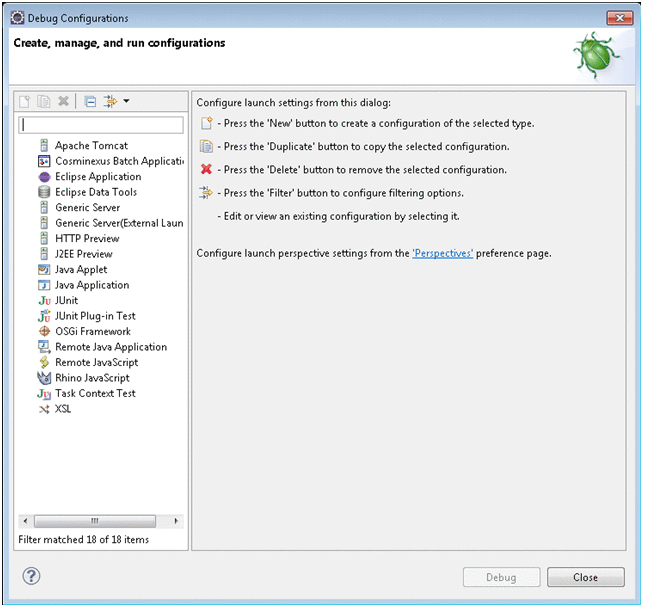This screenshot has width=645, height=609.
Task: Select the Cosminexus Batch Application label
Action: click(x=120, y=161)
